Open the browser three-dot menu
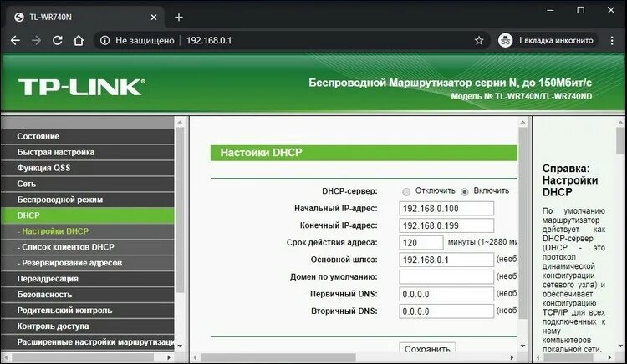 (612, 40)
